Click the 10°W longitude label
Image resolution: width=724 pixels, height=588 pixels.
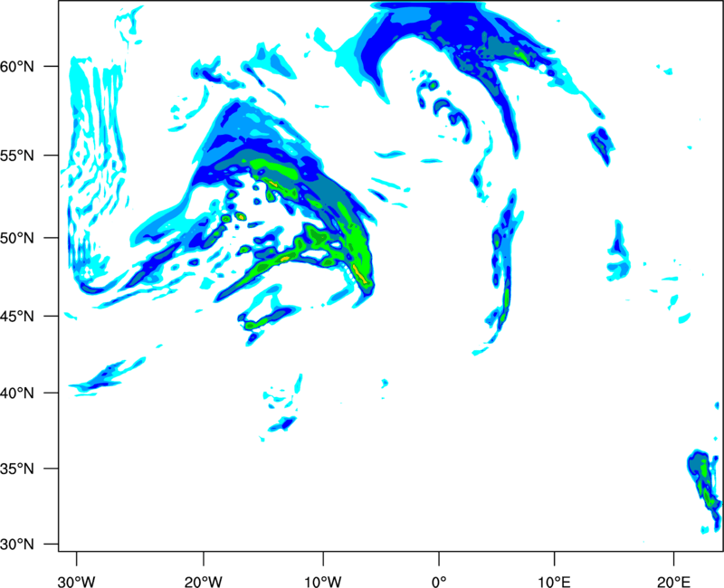click(x=323, y=582)
